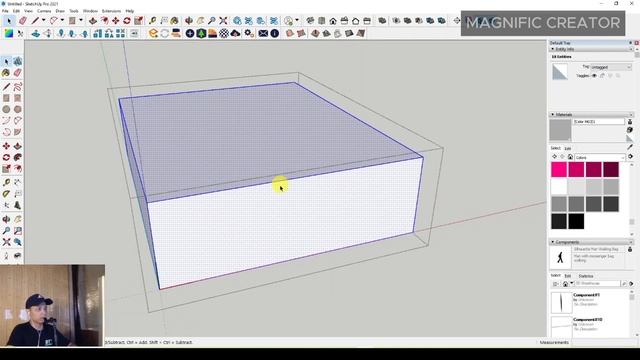This screenshot has height=360, width=640.
Task: Click the envelope icon in second toolbar row
Action: point(263,33)
